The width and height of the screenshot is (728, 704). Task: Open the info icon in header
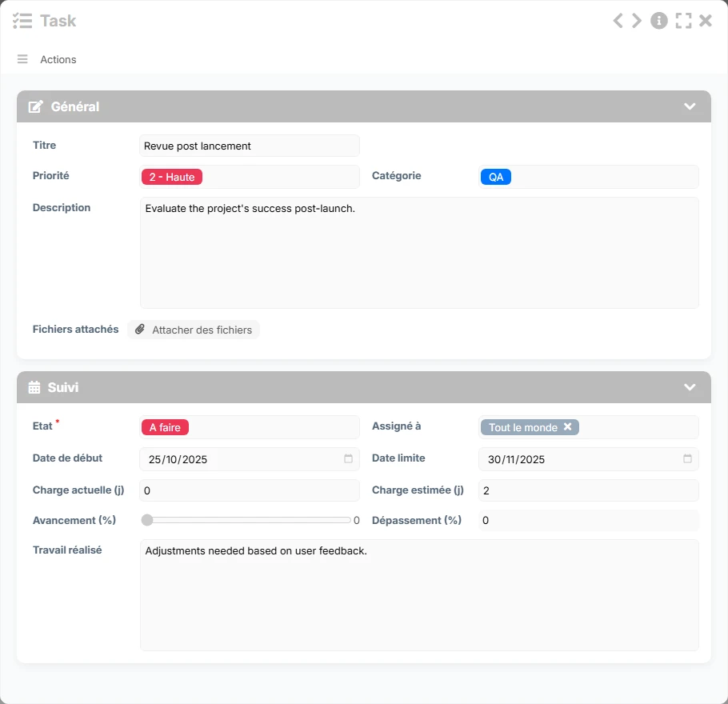[659, 21]
